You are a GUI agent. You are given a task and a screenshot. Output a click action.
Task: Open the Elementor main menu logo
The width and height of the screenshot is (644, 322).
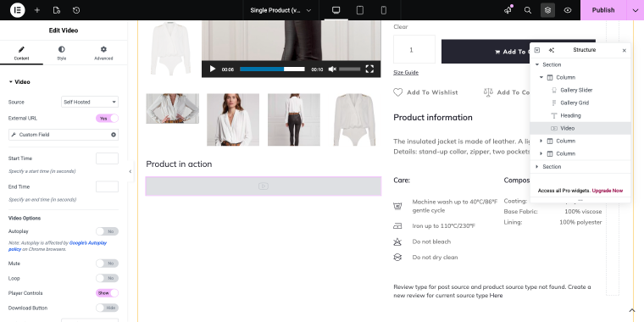tap(17, 10)
